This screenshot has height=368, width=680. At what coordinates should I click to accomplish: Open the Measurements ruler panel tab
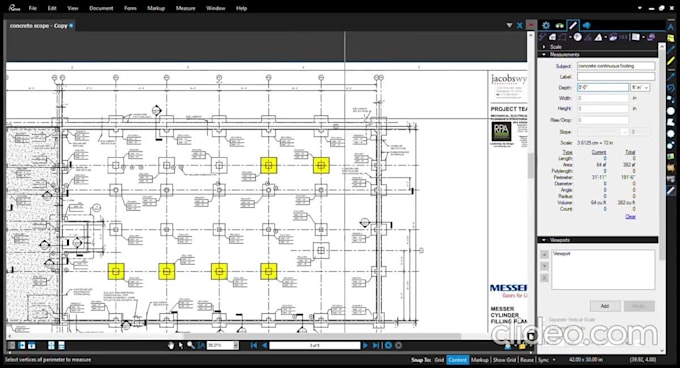click(x=573, y=26)
